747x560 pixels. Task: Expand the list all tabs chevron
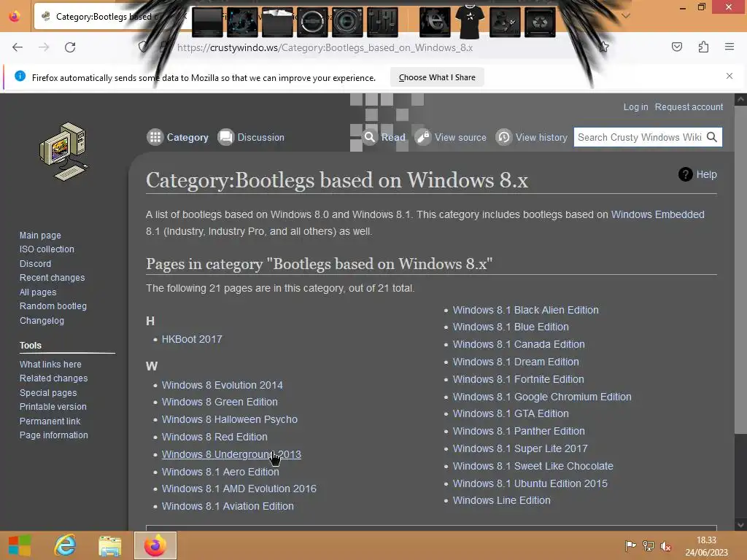(626, 16)
